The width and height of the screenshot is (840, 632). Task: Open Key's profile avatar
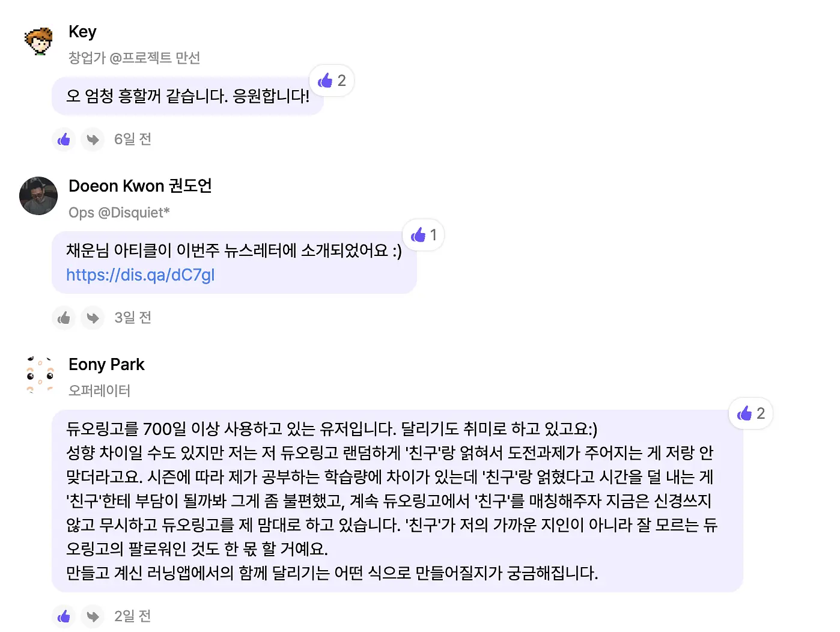point(38,41)
